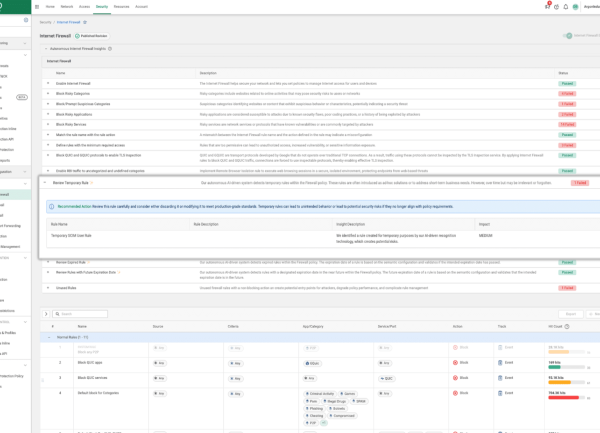
Task: Click the Block action icon for Block QUIC services
Action: (x=455, y=378)
